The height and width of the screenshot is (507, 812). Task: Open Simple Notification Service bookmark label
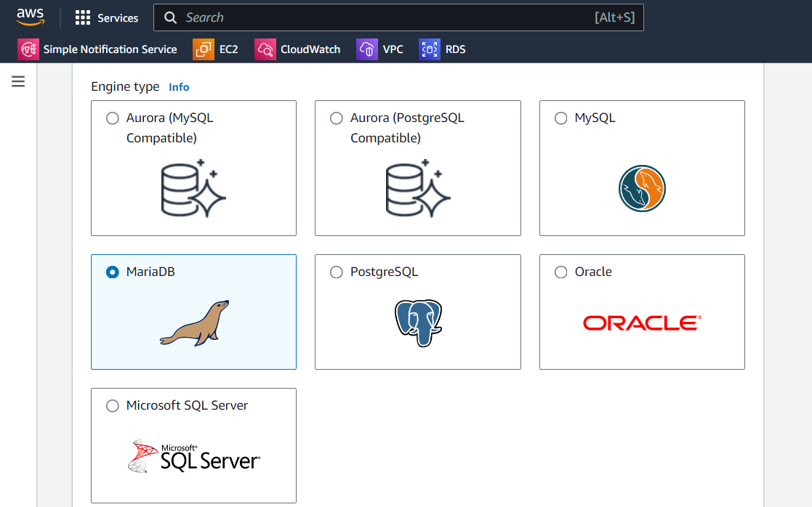click(x=110, y=49)
